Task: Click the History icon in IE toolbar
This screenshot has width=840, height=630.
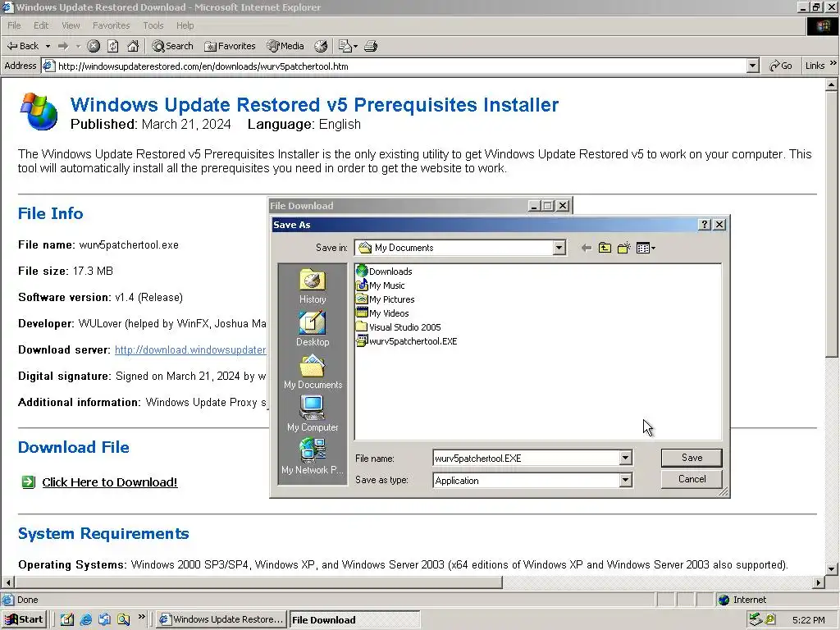Action: 321,46
